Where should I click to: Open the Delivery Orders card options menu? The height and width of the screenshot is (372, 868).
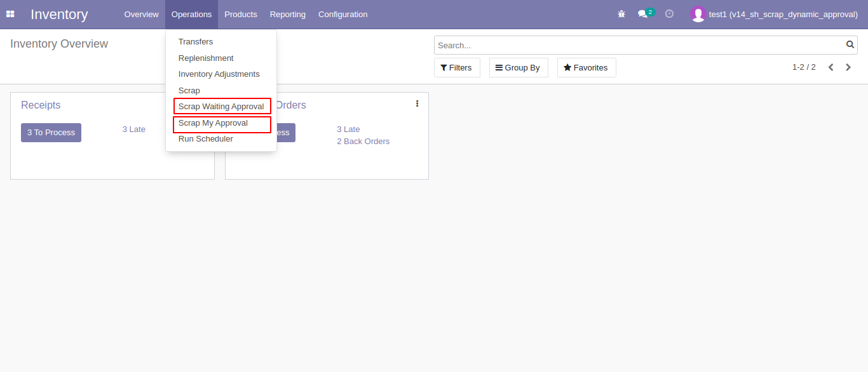click(x=417, y=103)
